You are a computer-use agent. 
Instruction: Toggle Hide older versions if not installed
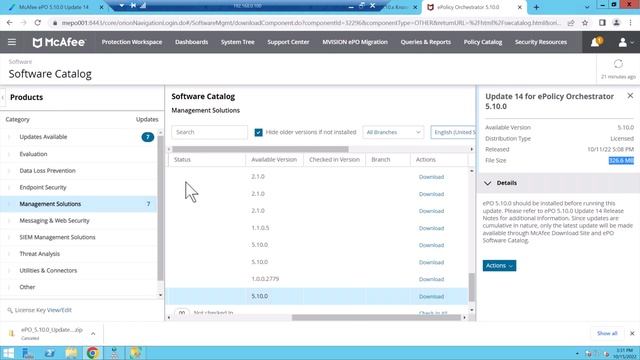(x=258, y=132)
